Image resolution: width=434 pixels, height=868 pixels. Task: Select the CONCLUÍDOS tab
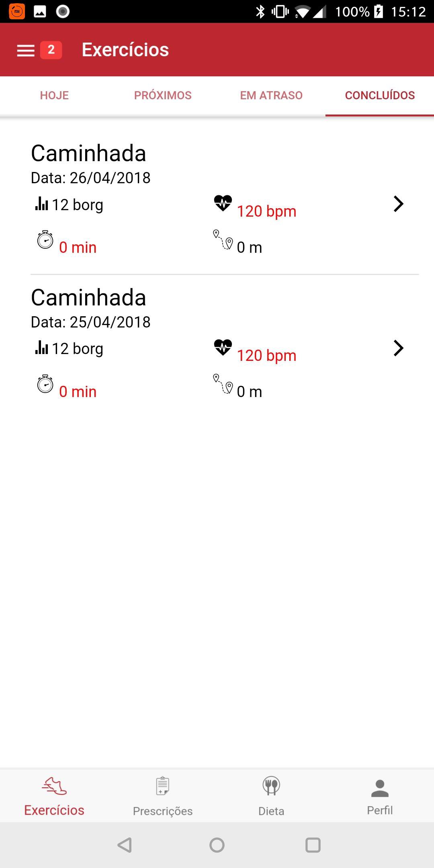380,96
